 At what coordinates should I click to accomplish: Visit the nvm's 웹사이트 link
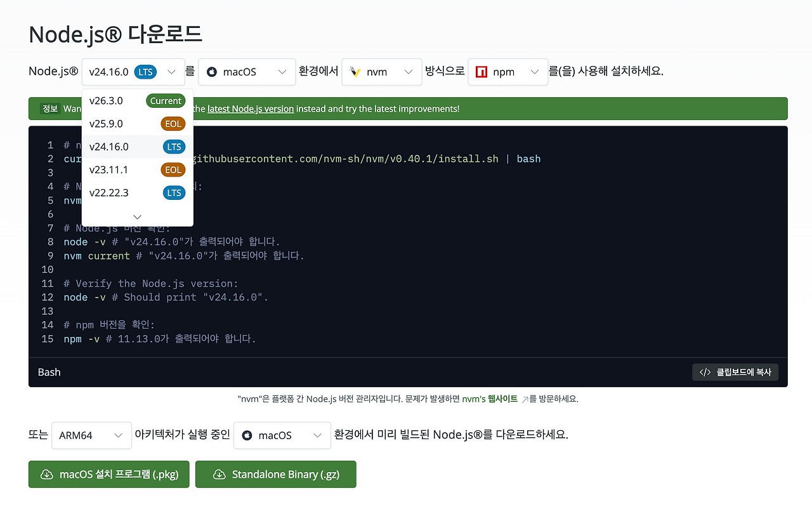[490, 399]
